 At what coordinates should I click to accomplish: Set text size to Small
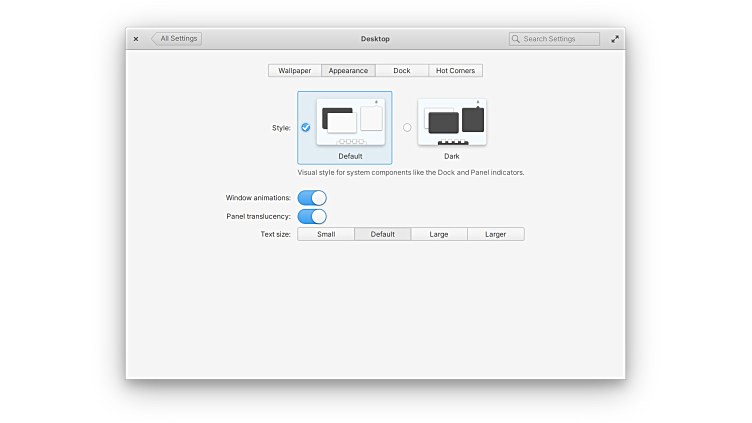pos(326,234)
